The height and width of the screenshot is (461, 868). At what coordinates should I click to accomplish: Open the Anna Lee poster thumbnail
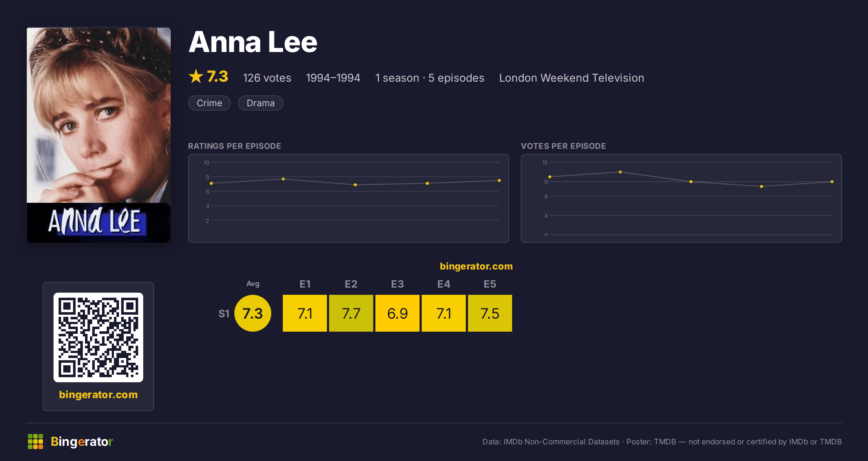(x=99, y=135)
